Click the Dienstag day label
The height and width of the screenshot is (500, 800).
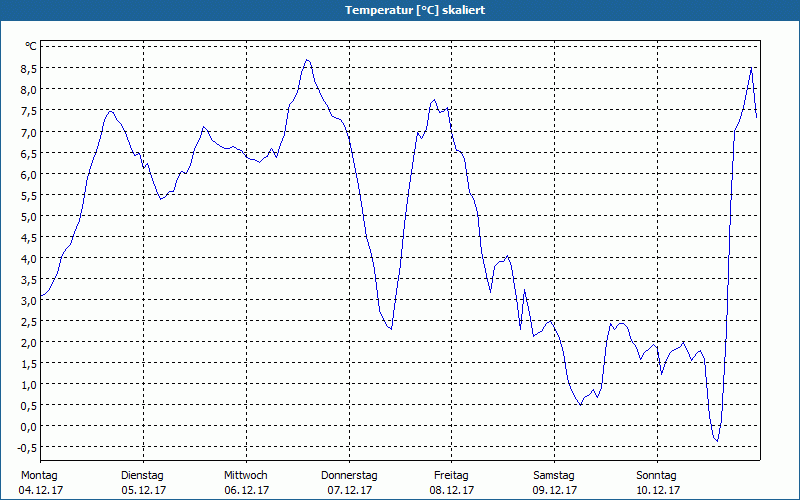[x=142, y=475]
